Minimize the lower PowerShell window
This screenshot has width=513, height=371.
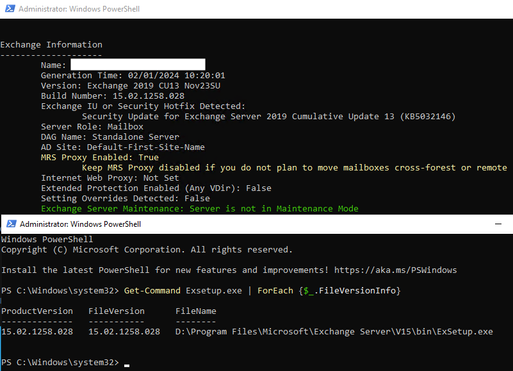coord(498,224)
